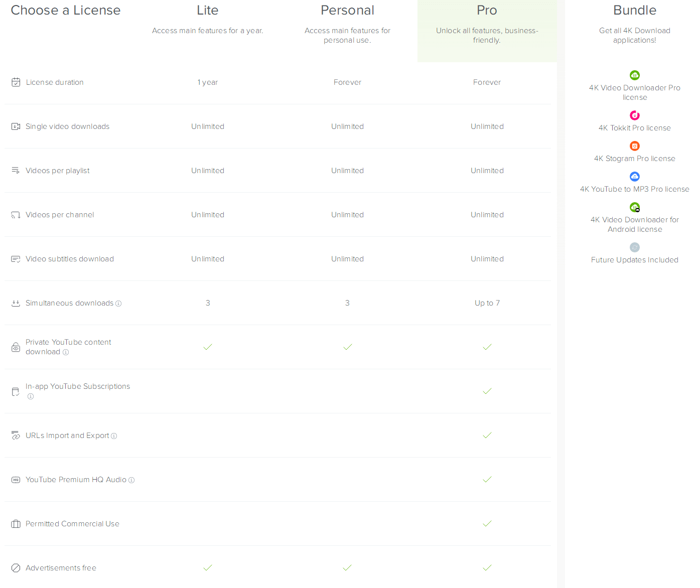The width and height of the screenshot is (700, 588).
Task: Click the Pro checkmark for Permitted Commercial Use
Action: (487, 523)
